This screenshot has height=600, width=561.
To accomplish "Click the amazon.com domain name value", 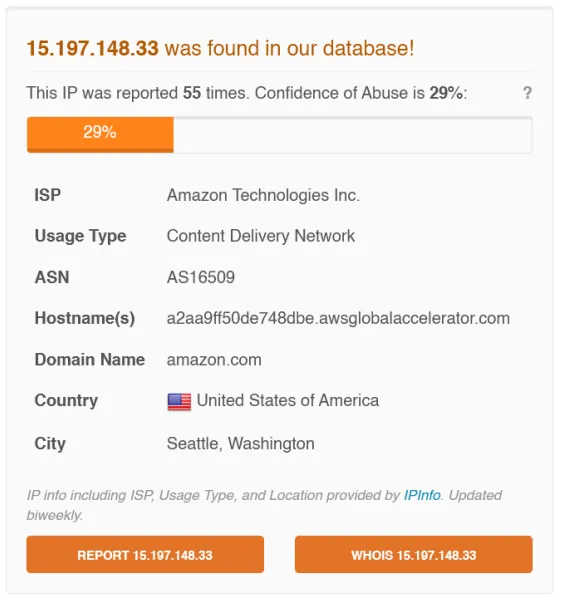I will click(214, 360).
